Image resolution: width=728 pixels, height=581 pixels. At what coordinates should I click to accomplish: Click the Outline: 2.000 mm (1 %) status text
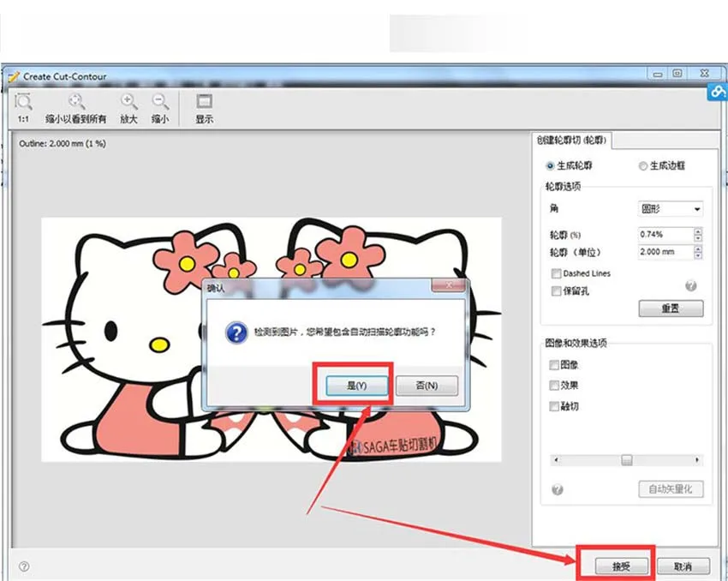tap(63, 144)
